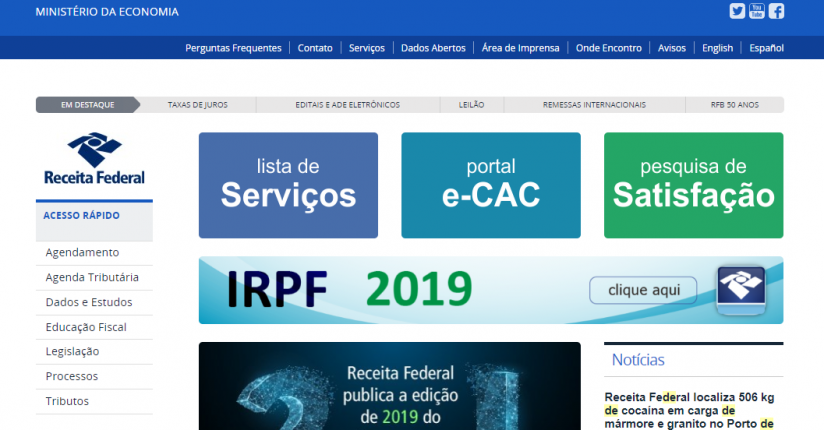Open Legislação in the sidebar

click(x=72, y=352)
